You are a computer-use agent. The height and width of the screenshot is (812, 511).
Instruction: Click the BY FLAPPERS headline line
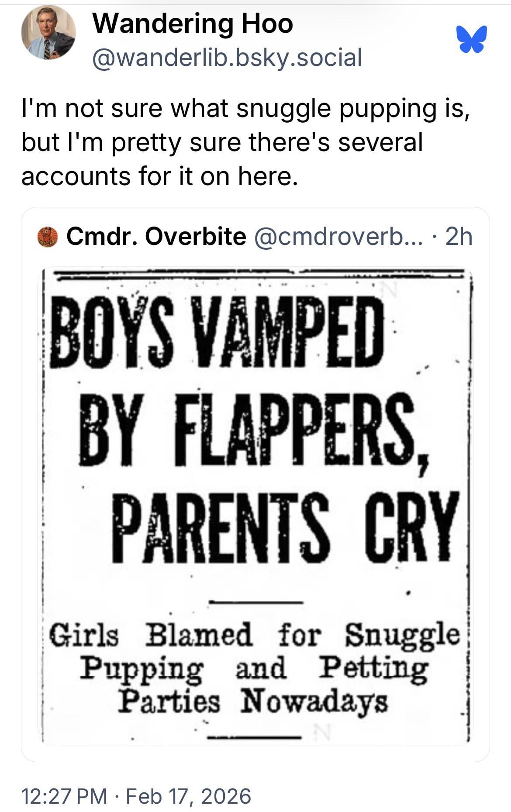click(x=247, y=430)
